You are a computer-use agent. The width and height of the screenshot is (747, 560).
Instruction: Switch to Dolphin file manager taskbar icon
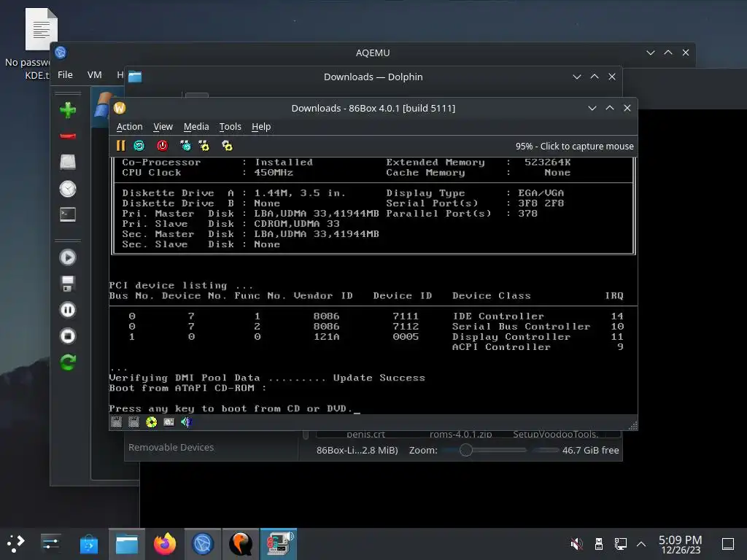(x=127, y=543)
